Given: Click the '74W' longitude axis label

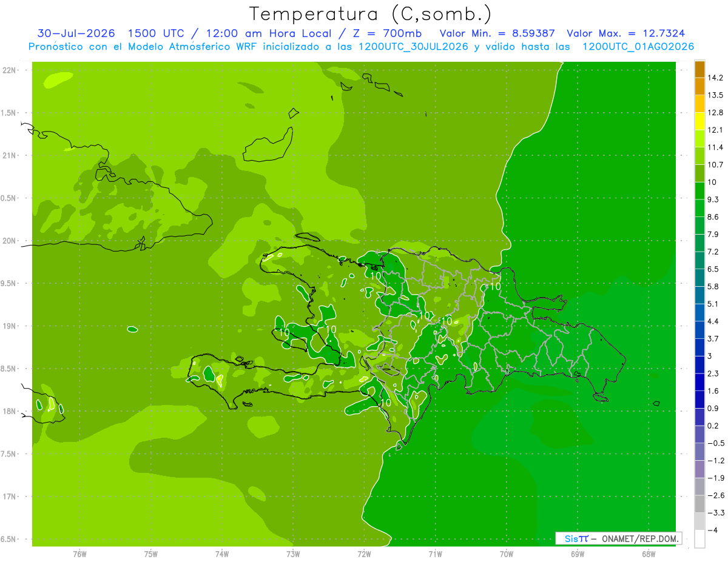Looking at the screenshot, I should (221, 554).
